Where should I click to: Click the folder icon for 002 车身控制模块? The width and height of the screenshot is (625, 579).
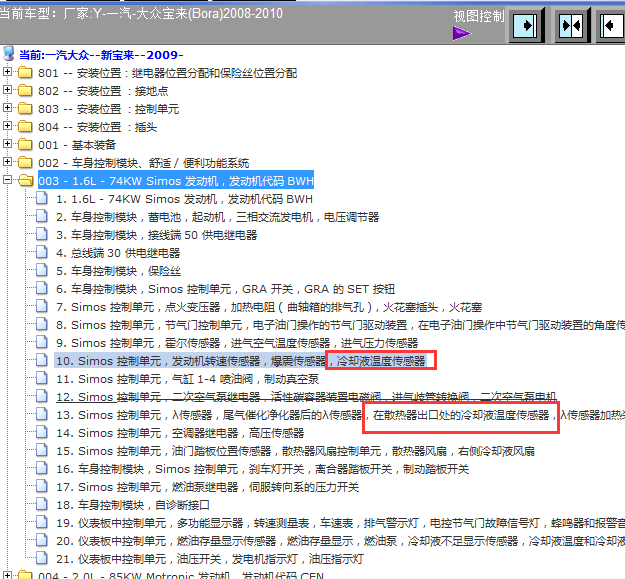[25, 162]
